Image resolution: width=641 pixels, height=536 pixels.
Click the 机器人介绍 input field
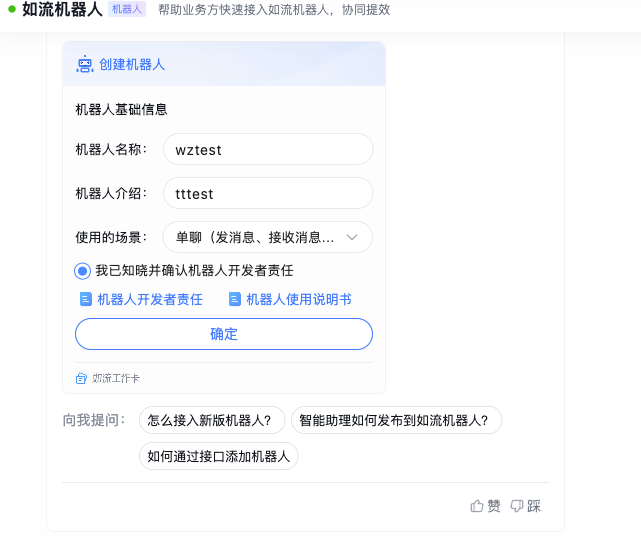(267, 193)
